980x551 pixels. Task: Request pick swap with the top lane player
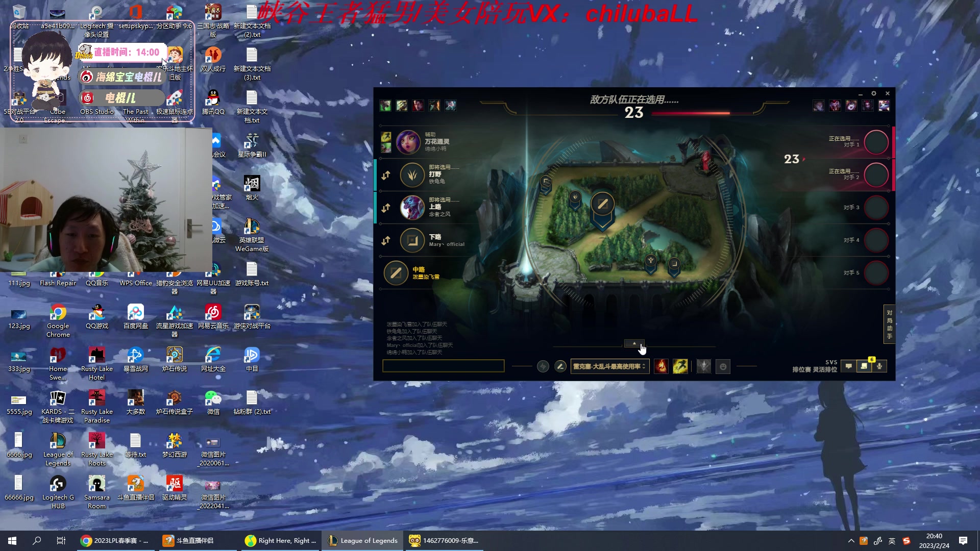pos(386,208)
